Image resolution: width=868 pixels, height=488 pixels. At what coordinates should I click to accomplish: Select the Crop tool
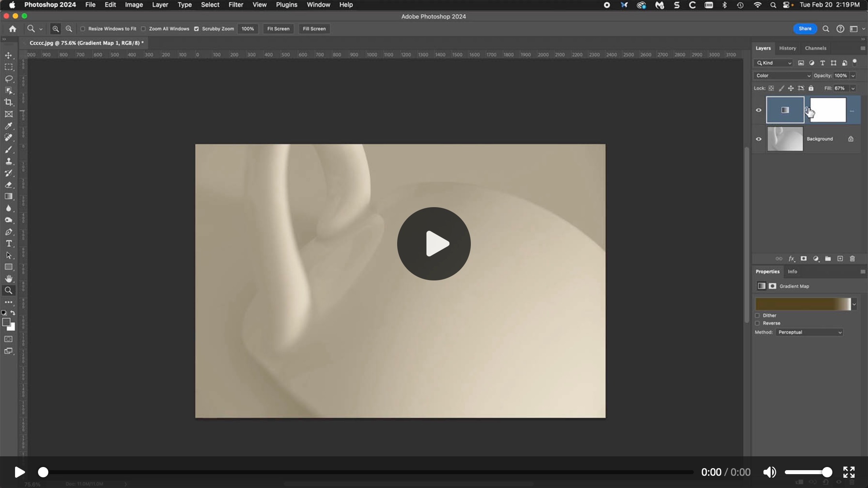tap(8, 103)
